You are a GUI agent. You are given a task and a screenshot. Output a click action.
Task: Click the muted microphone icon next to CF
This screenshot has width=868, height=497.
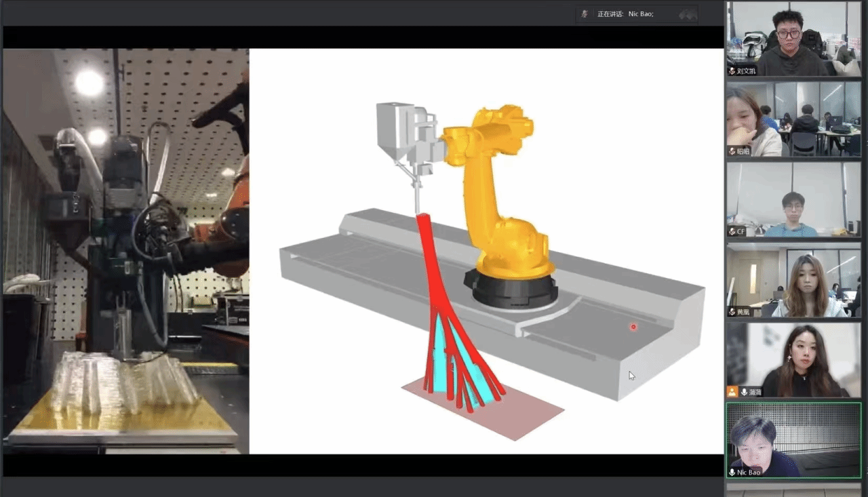[732, 232]
